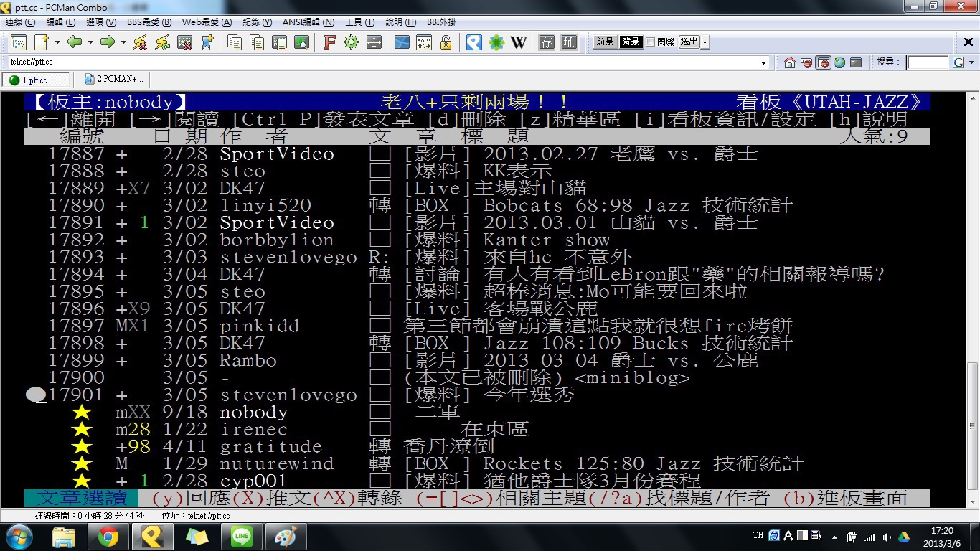Open the Windows Start menu
The width and height of the screenshot is (980, 551).
point(19,537)
